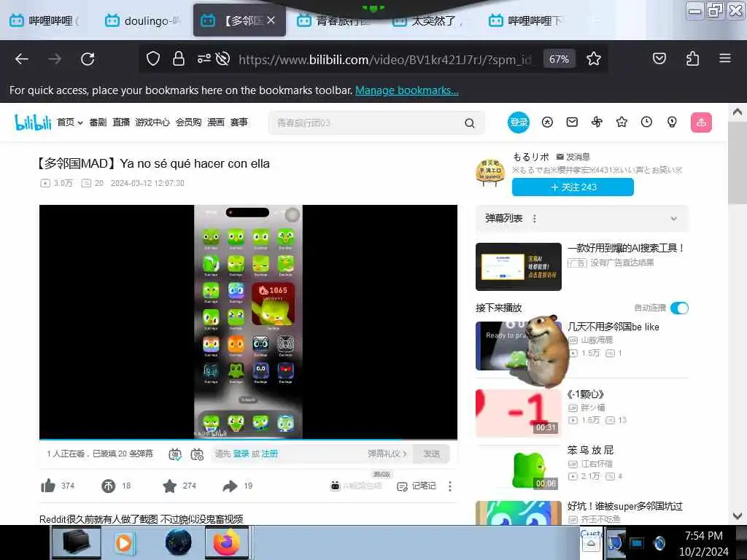
Task: Click the search magnifier icon
Action: 470,122
